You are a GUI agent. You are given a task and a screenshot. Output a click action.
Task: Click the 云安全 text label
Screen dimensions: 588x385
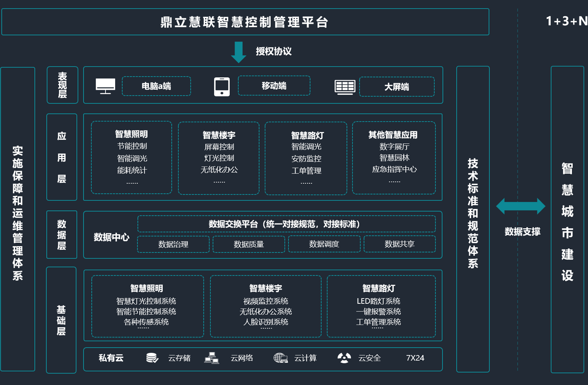[370, 358]
